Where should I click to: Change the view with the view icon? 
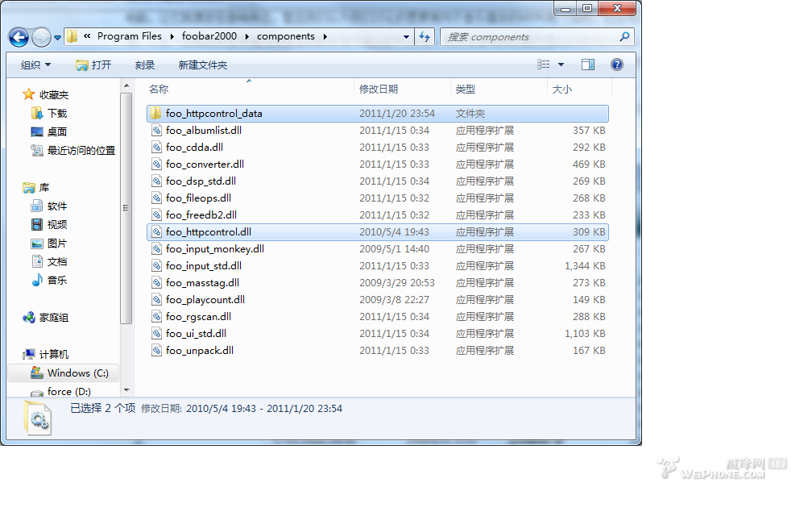(543, 65)
